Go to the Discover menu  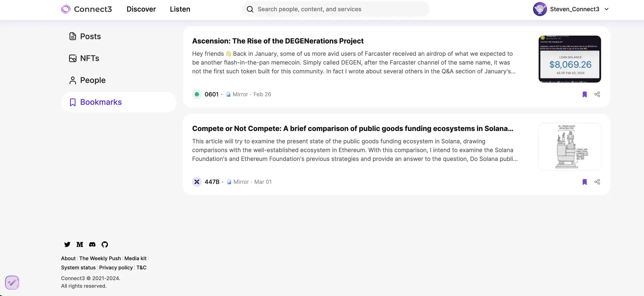pyautogui.click(x=141, y=9)
